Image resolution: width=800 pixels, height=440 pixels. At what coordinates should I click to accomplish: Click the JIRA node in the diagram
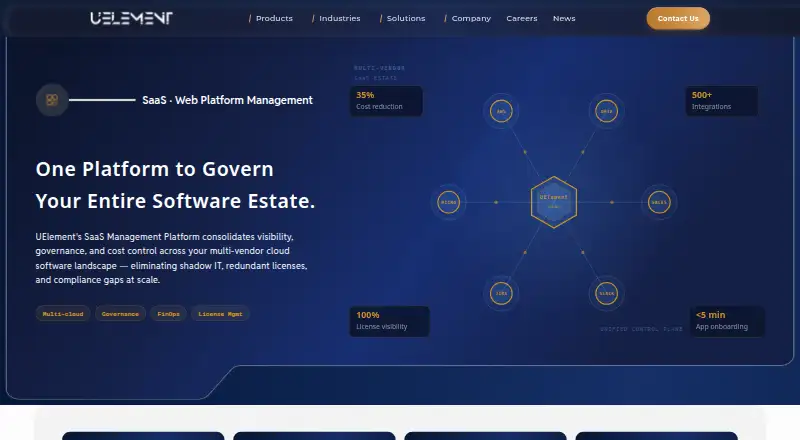[501, 294]
